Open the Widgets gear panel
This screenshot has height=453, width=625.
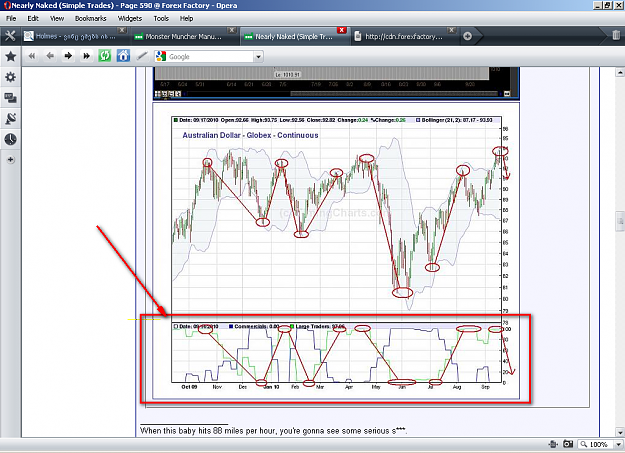[x=10, y=77]
